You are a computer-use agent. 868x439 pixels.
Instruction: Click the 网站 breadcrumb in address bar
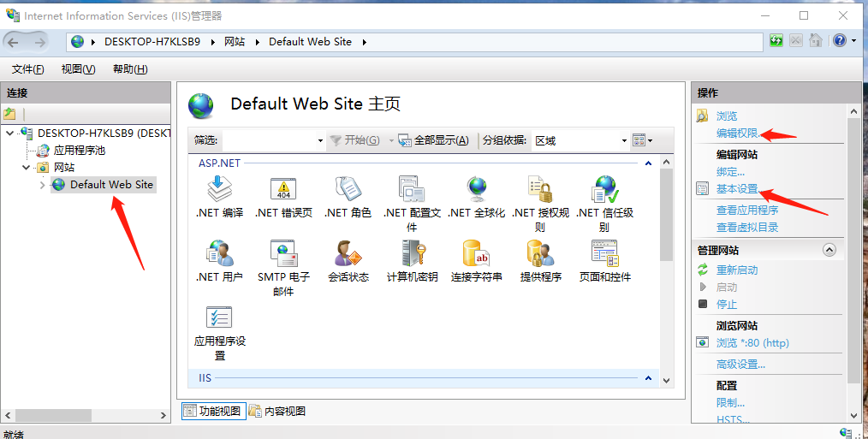pos(235,42)
